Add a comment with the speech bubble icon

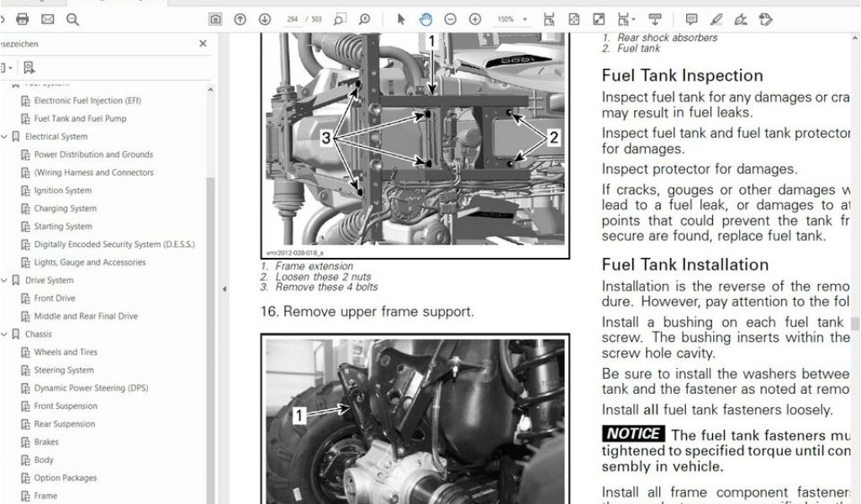[x=691, y=19]
